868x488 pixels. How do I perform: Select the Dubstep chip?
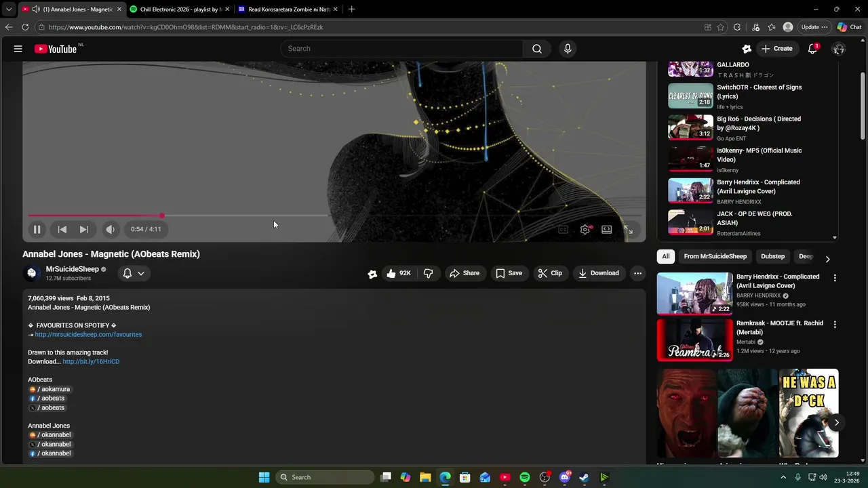[x=772, y=256]
